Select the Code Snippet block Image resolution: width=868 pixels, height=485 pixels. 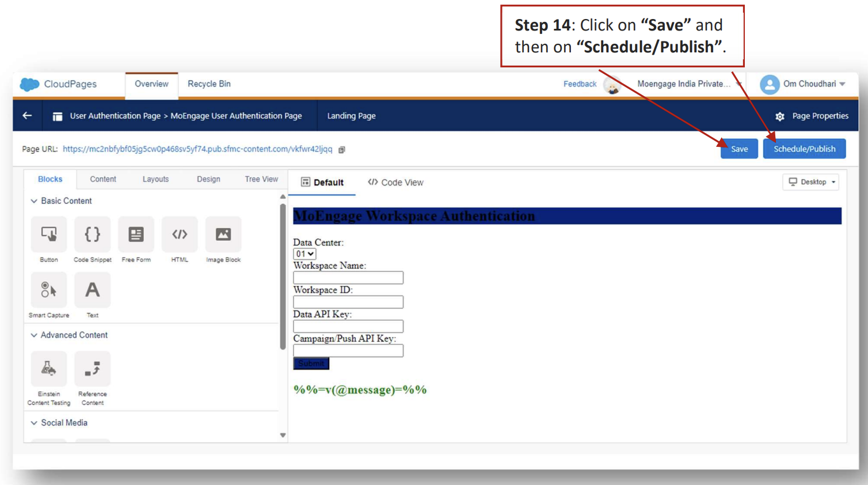(93, 234)
